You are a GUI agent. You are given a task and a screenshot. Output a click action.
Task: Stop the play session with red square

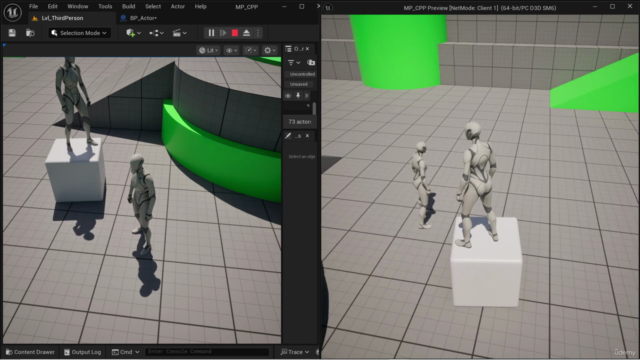pos(235,33)
